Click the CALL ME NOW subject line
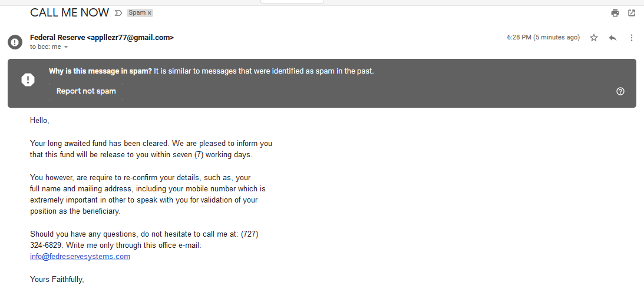644x292 pixels. 70,12
